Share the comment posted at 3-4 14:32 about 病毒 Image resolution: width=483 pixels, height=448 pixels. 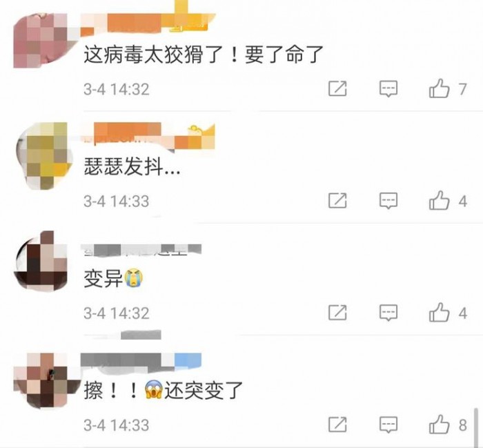coord(337,89)
